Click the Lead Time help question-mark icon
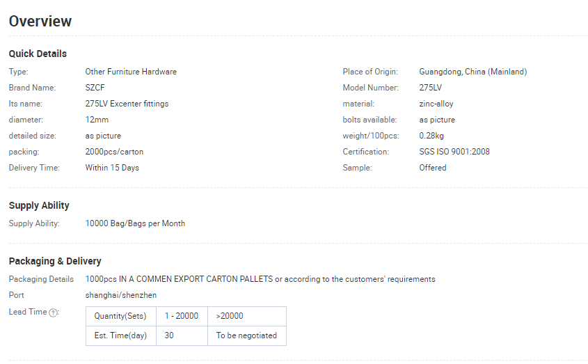 (x=54, y=312)
